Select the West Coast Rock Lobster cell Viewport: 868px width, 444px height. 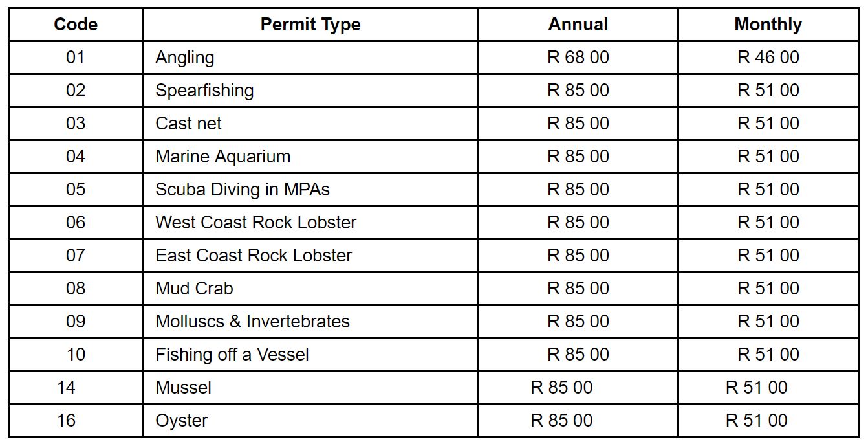[255, 223]
